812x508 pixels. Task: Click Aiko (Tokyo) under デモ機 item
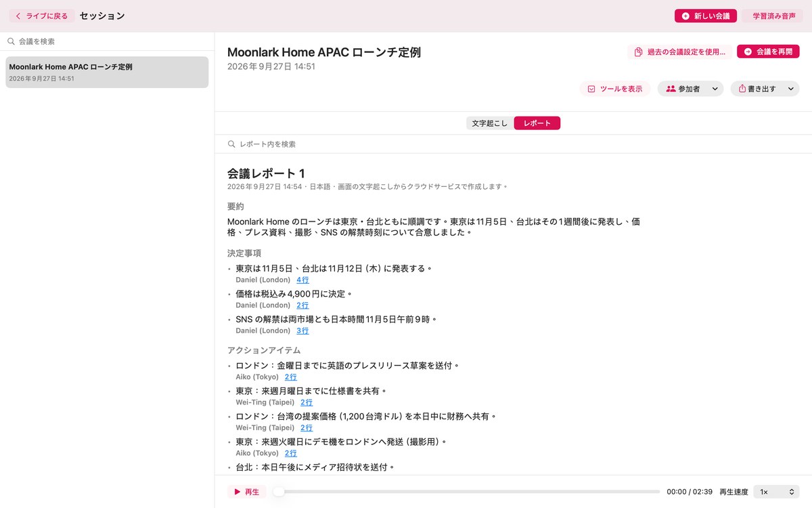coord(257,453)
